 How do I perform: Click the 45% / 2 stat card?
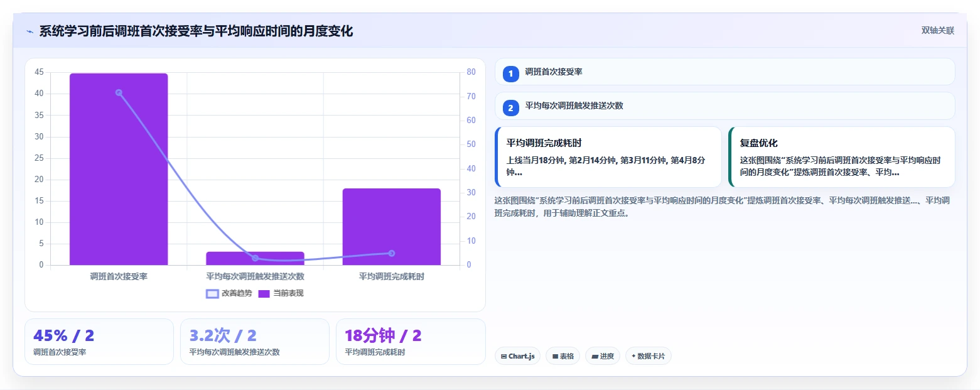pos(99,342)
